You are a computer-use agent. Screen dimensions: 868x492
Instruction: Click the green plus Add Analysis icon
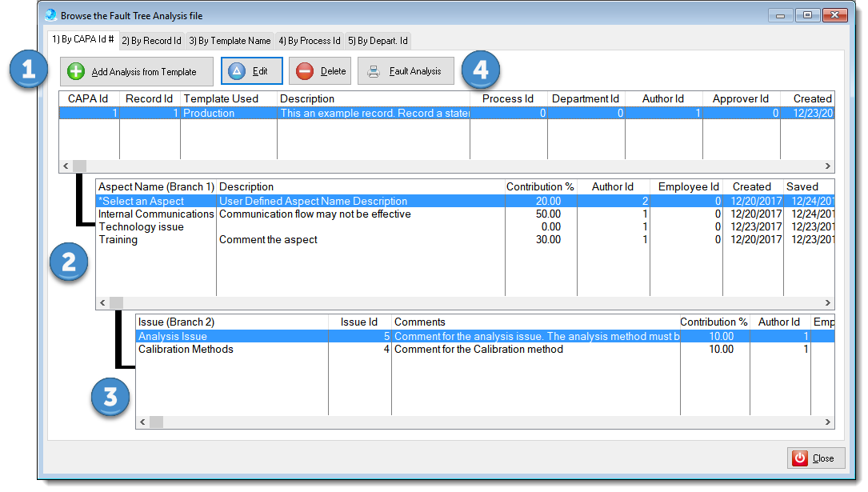coord(76,71)
